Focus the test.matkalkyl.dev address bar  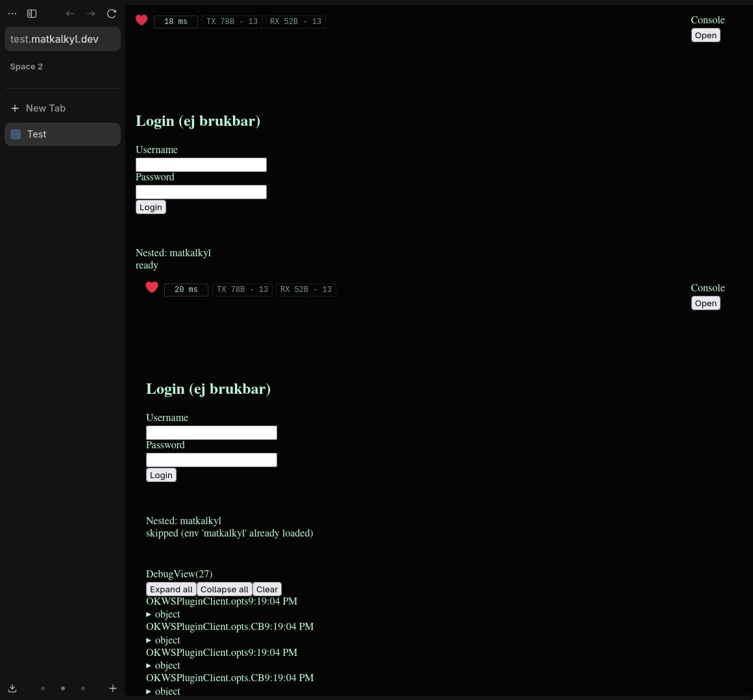[62, 39]
